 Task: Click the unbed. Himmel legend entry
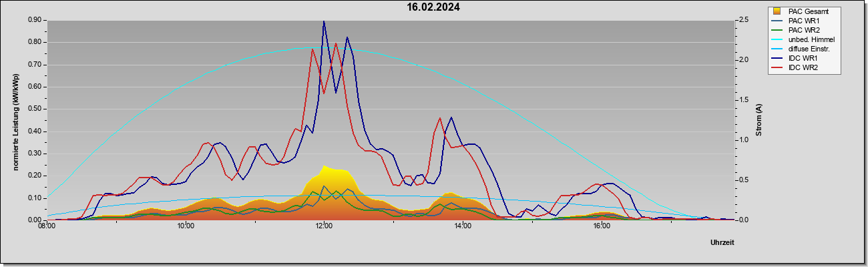[811, 39]
